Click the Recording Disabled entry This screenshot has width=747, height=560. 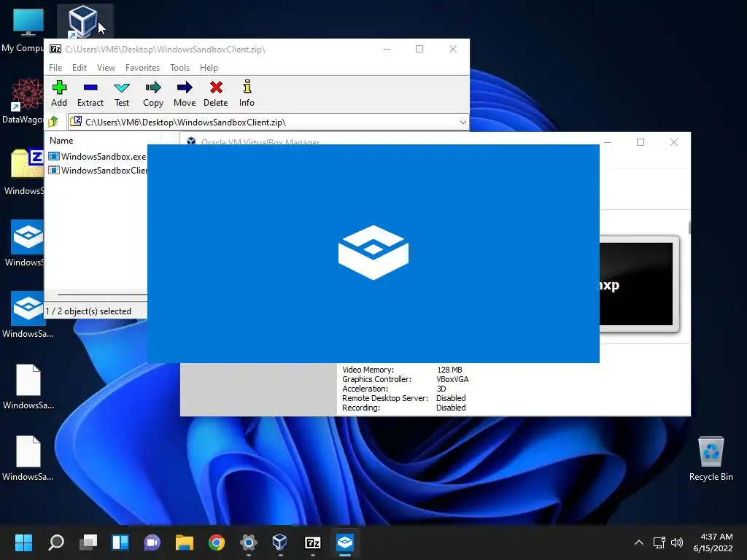pyautogui.click(x=403, y=408)
